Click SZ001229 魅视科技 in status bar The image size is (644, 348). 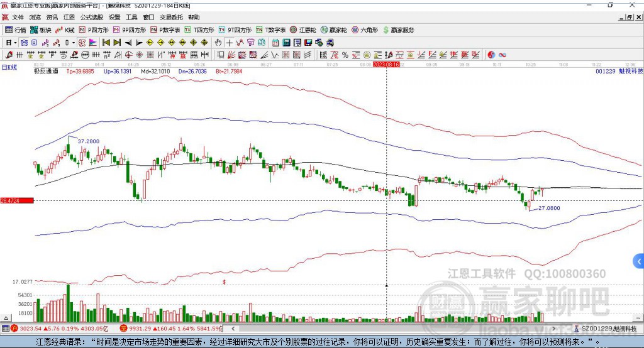tap(606, 329)
